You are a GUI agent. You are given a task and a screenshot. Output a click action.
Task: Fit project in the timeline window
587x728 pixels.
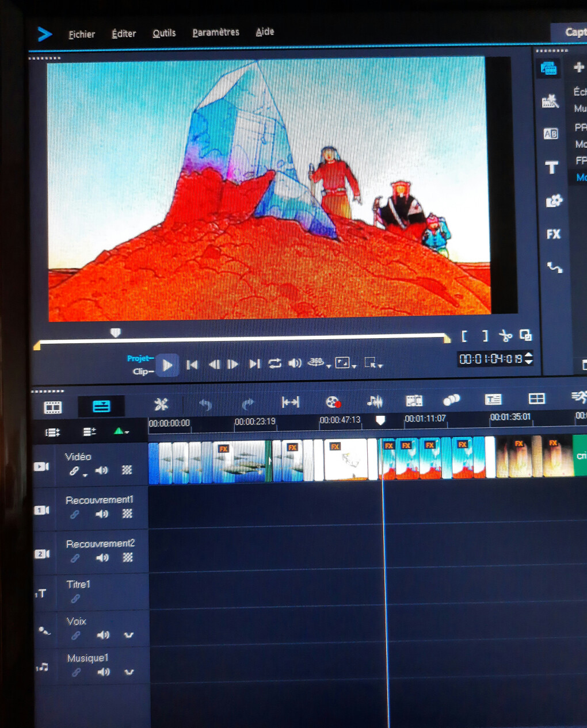pos(290,402)
